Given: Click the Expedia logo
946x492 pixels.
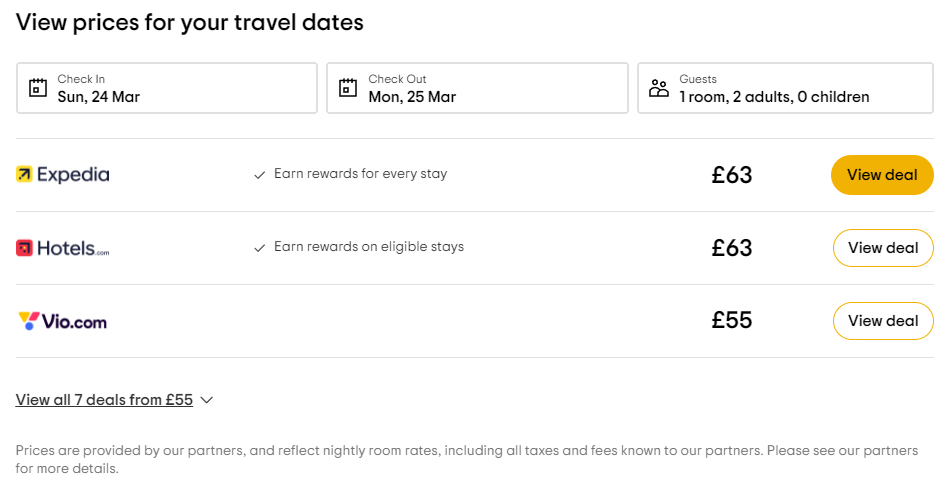Looking at the screenshot, I should point(63,175).
